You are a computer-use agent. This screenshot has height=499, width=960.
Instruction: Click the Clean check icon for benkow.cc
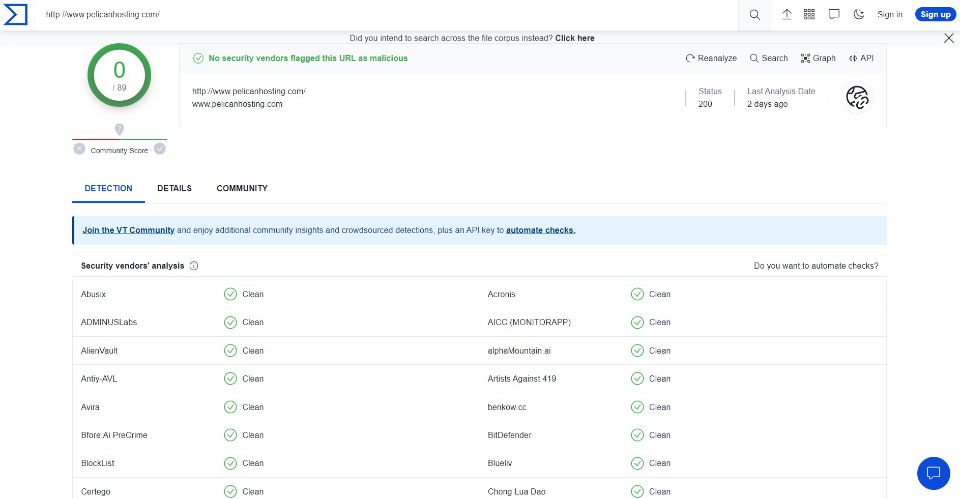click(x=637, y=407)
